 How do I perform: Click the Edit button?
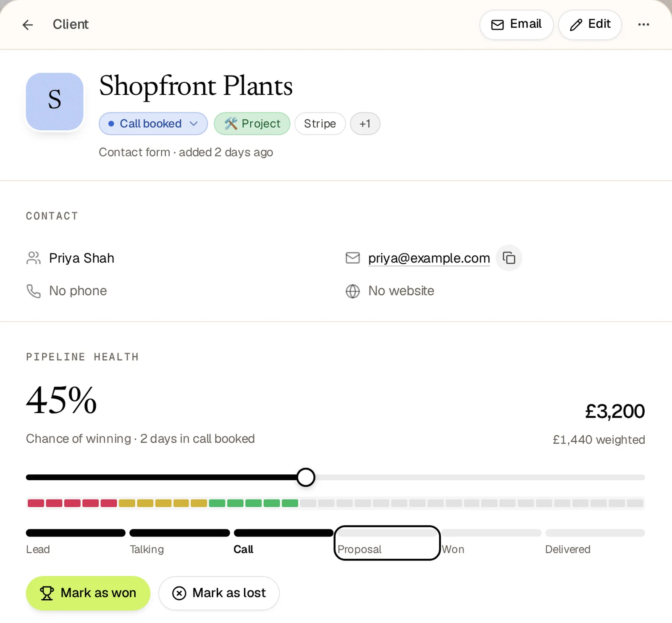click(x=590, y=25)
